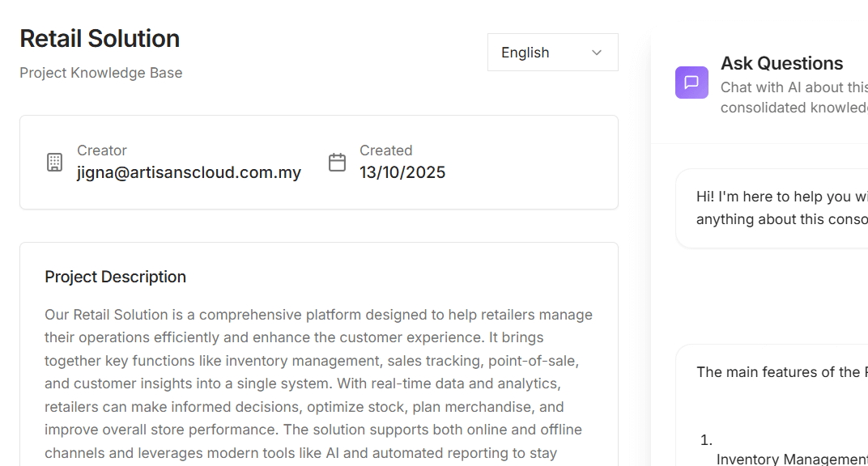Expand the chevron on the language selector
This screenshot has width=868, height=466.
tap(597, 52)
